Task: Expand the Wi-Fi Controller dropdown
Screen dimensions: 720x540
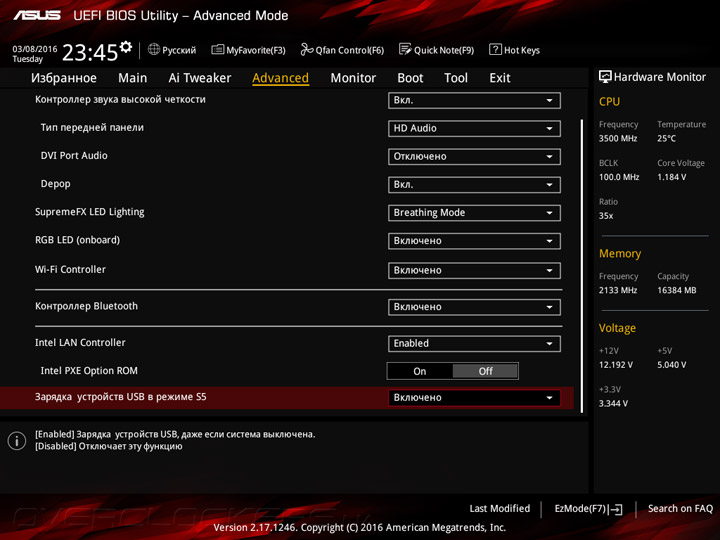Action: click(x=474, y=270)
